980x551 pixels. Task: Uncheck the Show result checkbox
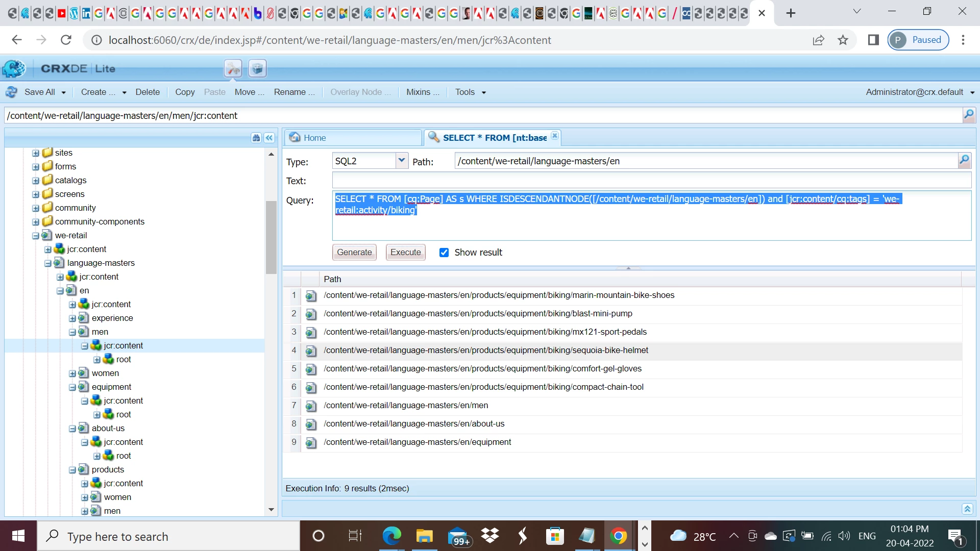coord(444,253)
